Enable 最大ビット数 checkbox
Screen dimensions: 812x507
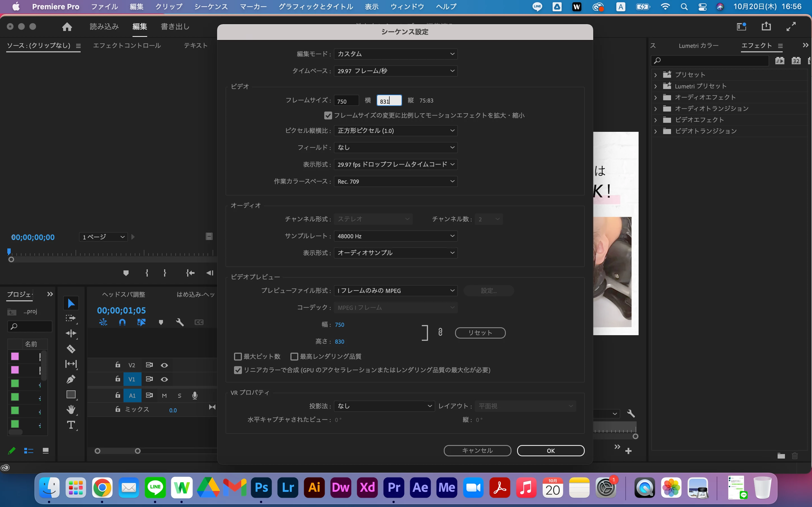coord(238,356)
